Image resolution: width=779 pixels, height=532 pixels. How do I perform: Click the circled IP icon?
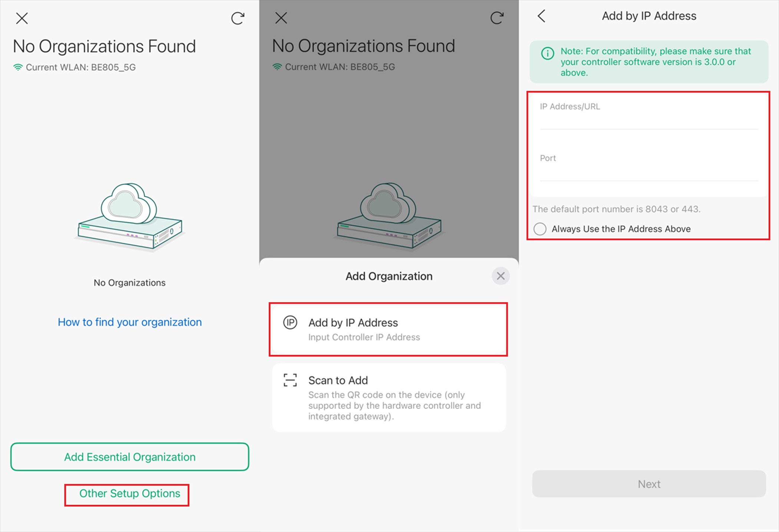click(x=290, y=323)
